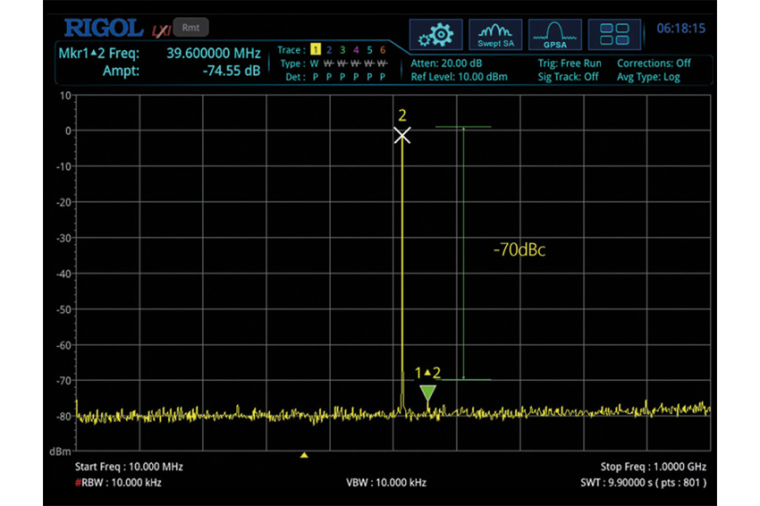Expand the trace Type row settings

coord(335,63)
